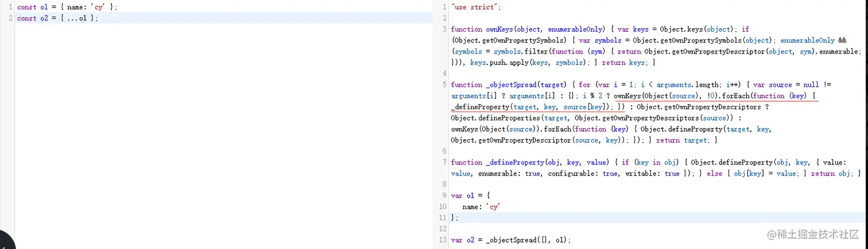This screenshot has width=868, height=249.
Task: Click line number 11 in output pane gutter
Action: point(443,218)
